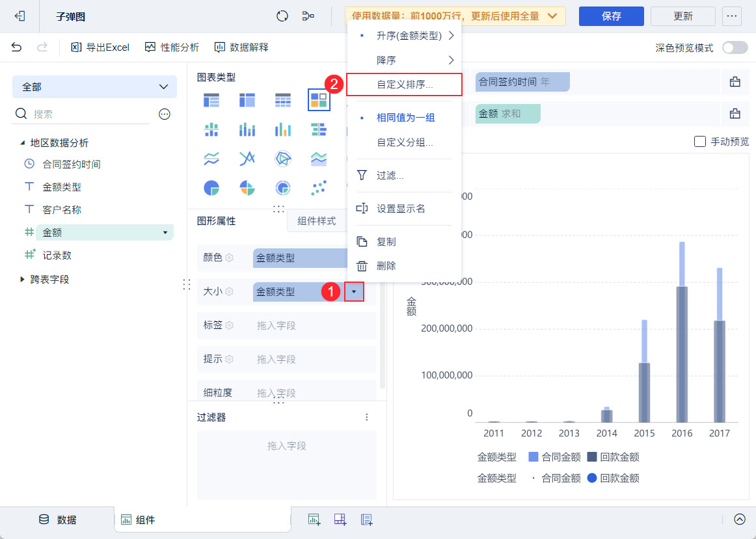
Task: Undo the last action
Action: pos(16,47)
